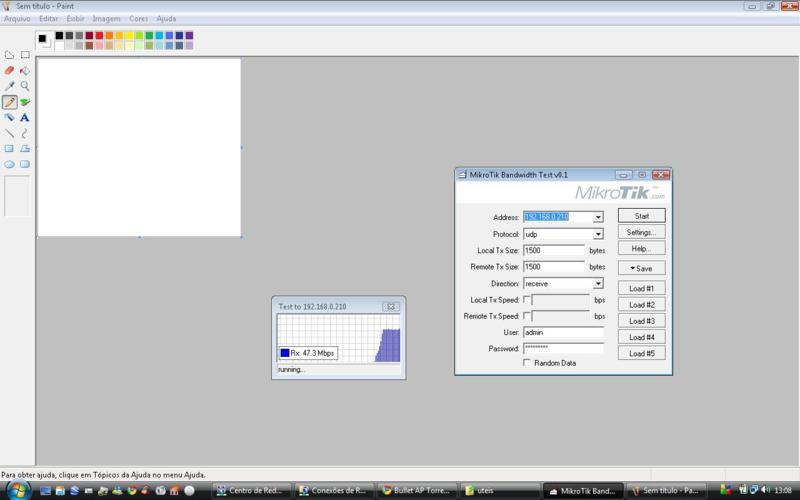
Task: Pick the Fill with color bucket tool
Action: click(x=25, y=70)
